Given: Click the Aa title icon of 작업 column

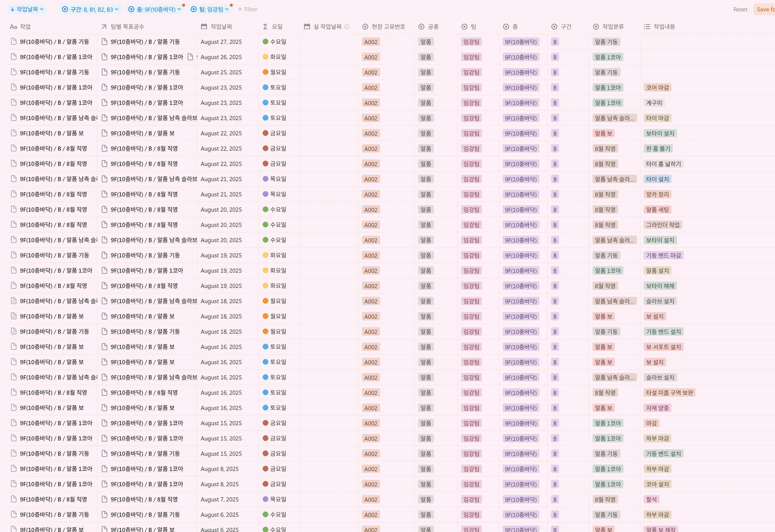Looking at the screenshot, I should (13, 27).
